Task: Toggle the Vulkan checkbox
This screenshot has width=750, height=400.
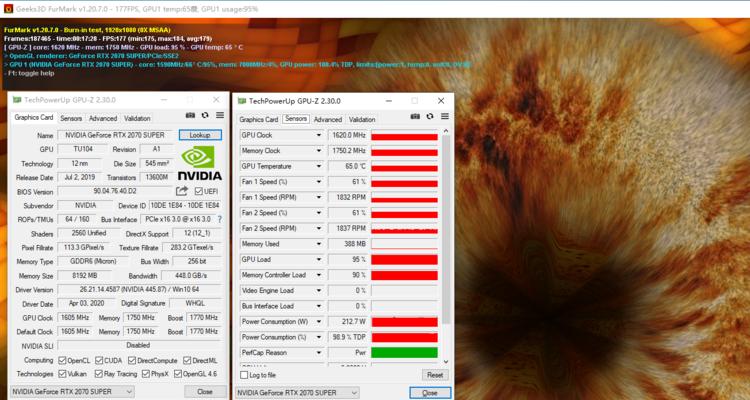Action: click(x=62, y=374)
